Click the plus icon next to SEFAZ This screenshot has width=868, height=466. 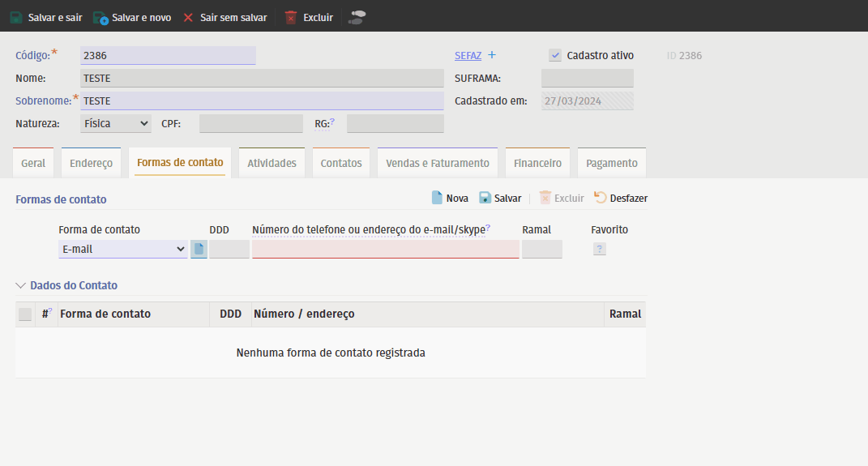pyautogui.click(x=491, y=55)
